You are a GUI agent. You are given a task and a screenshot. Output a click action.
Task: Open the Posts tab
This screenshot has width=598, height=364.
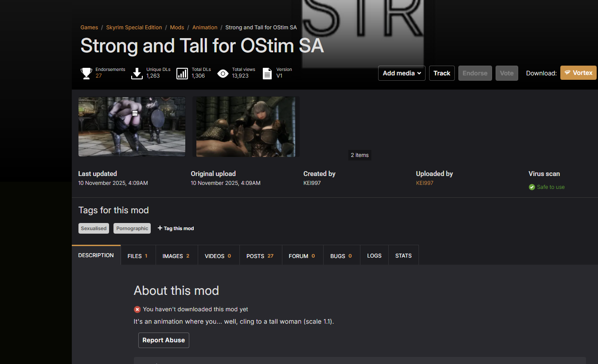pos(261,256)
